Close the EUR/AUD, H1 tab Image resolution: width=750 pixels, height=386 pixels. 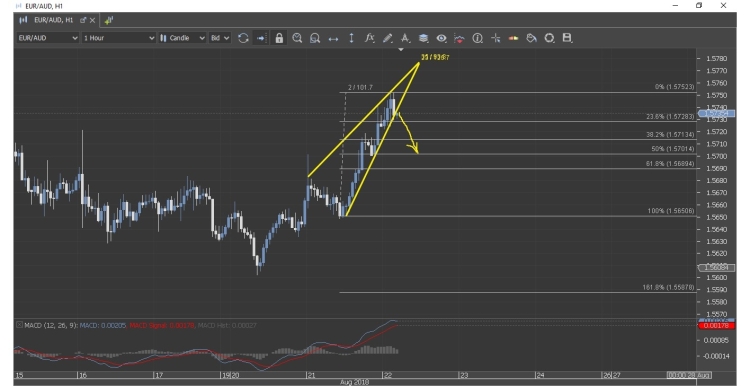pos(93,20)
